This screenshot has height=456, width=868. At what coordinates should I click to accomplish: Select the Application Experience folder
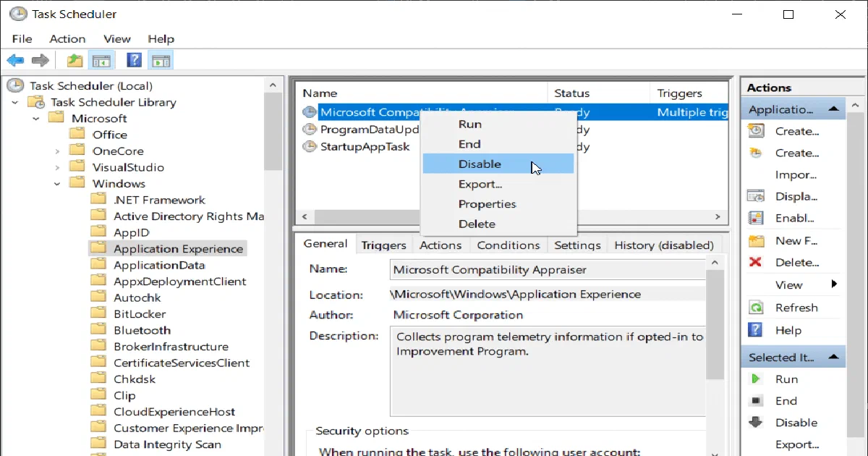(x=168, y=248)
